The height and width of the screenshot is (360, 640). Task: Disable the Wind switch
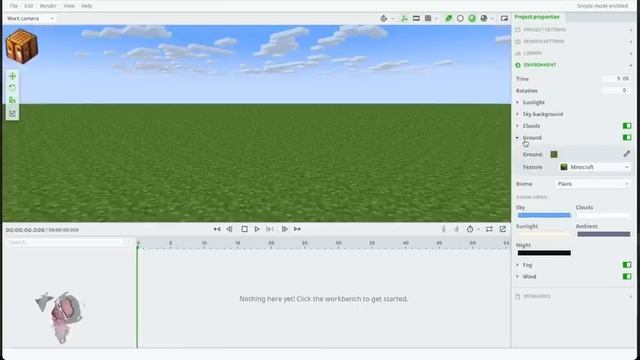pyautogui.click(x=627, y=276)
